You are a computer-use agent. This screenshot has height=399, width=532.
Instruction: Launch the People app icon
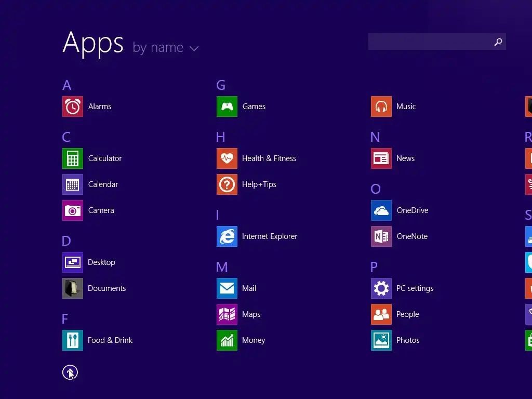[x=381, y=314]
